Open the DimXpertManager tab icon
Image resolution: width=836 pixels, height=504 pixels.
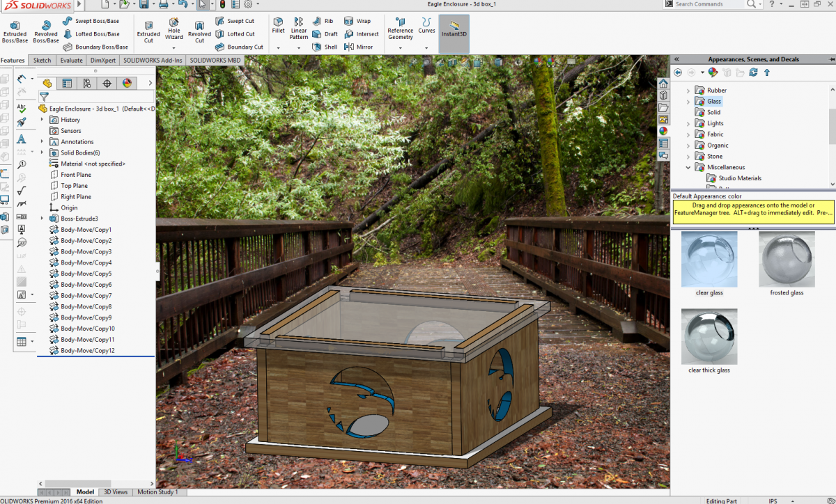pos(107,84)
